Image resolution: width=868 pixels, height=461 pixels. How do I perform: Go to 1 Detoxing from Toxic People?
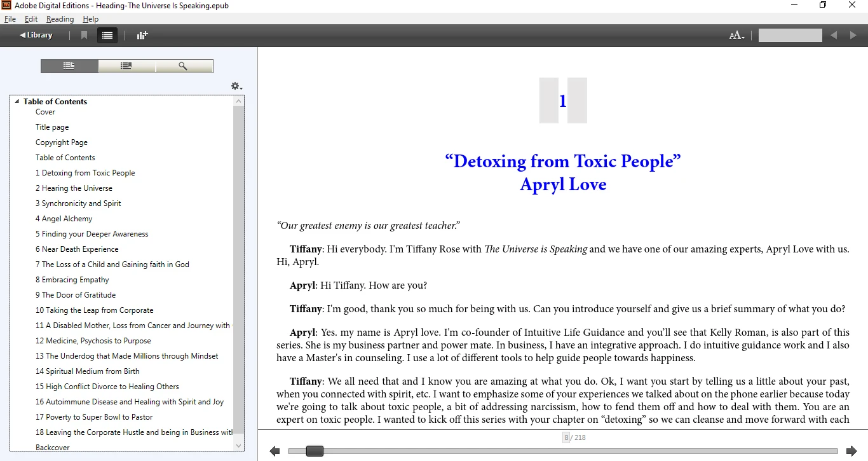(85, 173)
